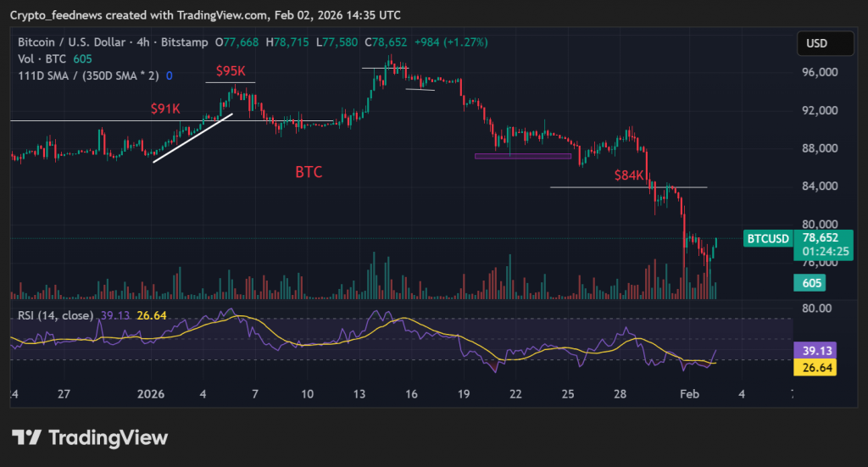Click the 96,000 price axis label
Viewport: 868px width, 467px height.
820,73
